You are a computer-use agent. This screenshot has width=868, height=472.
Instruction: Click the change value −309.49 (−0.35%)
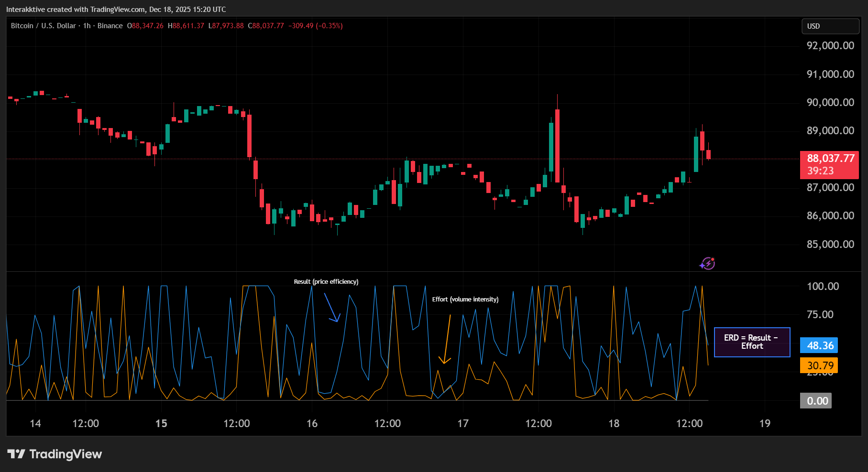pyautogui.click(x=316, y=26)
